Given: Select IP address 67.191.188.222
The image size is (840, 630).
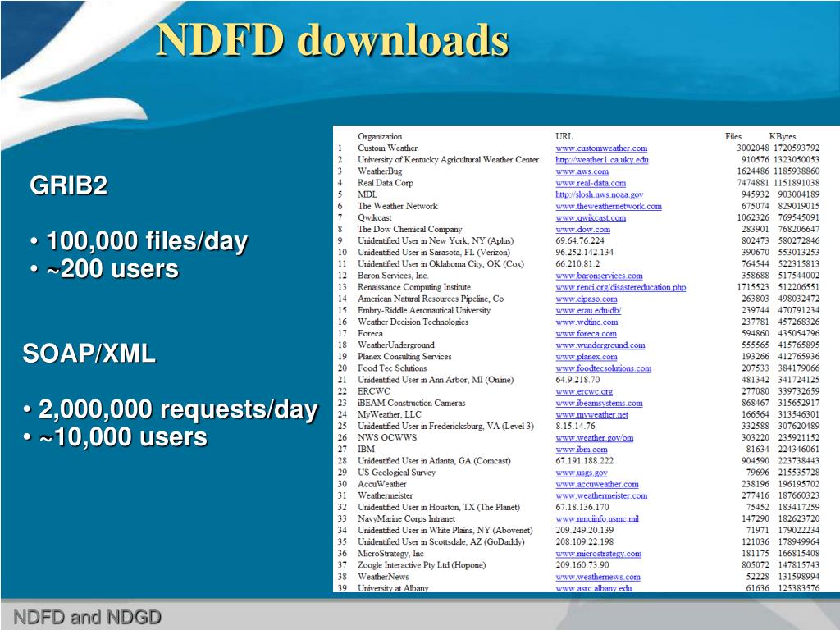Looking at the screenshot, I should point(584,461).
